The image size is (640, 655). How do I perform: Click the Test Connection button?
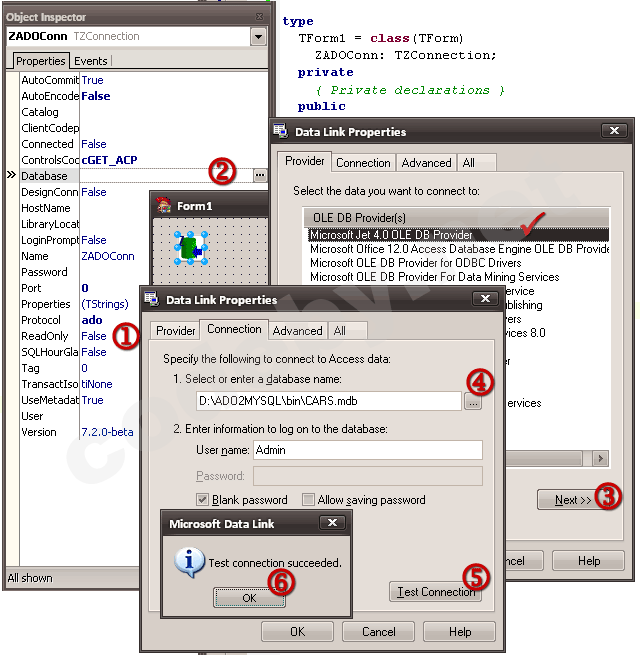(435, 592)
